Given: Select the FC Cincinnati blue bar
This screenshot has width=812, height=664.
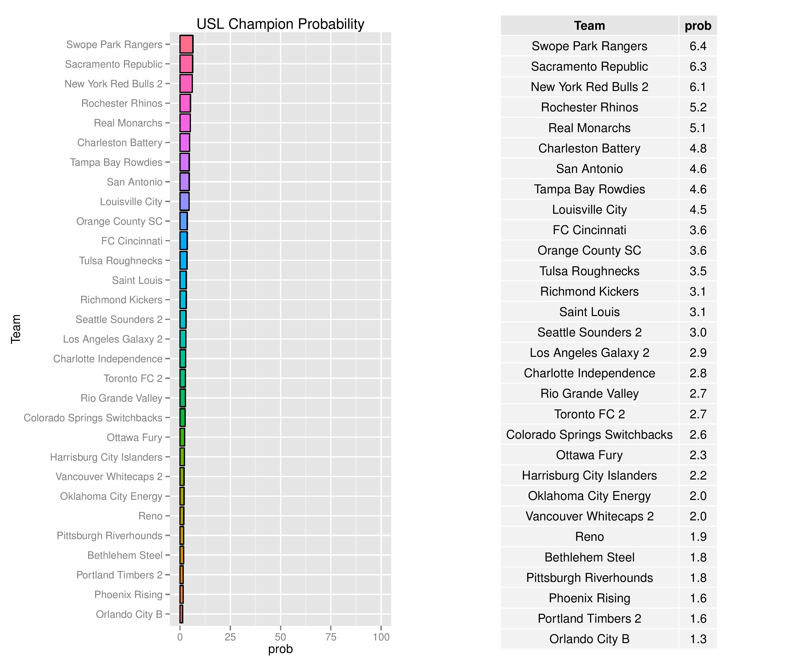Looking at the screenshot, I should point(184,241).
